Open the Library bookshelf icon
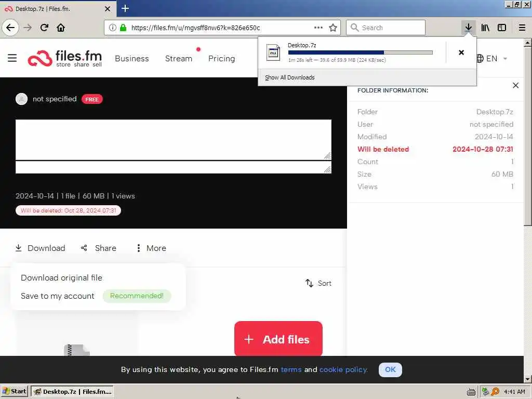The width and height of the screenshot is (532, 399). coord(485,28)
